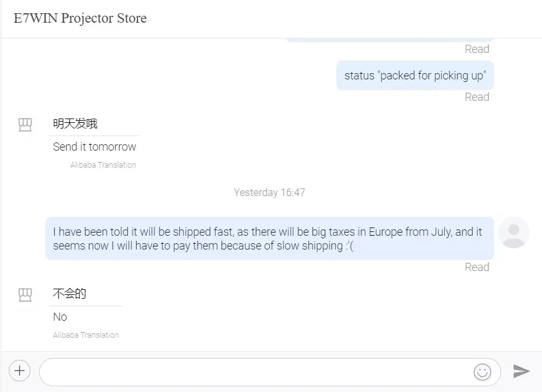Click store icon beside 'Send it tomorrow'
The width and height of the screenshot is (542, 392).
(25, 125)
